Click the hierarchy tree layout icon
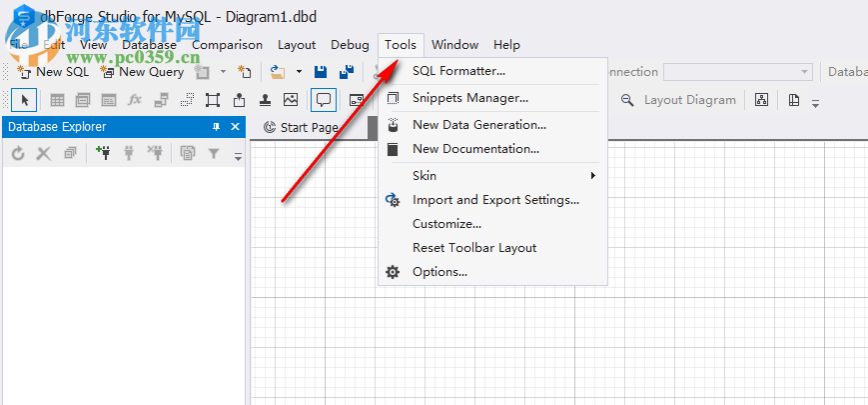 [762, 100]
